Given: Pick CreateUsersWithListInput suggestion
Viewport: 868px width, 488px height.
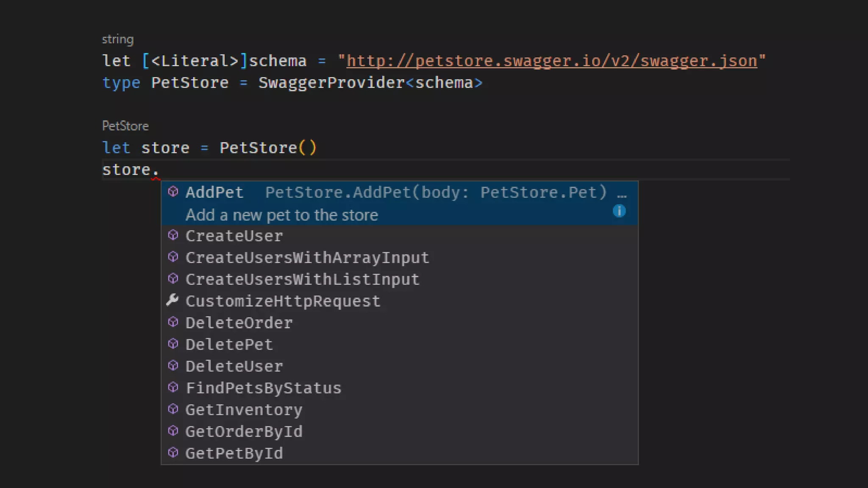Looking at the screenshot, I should 399,280.
